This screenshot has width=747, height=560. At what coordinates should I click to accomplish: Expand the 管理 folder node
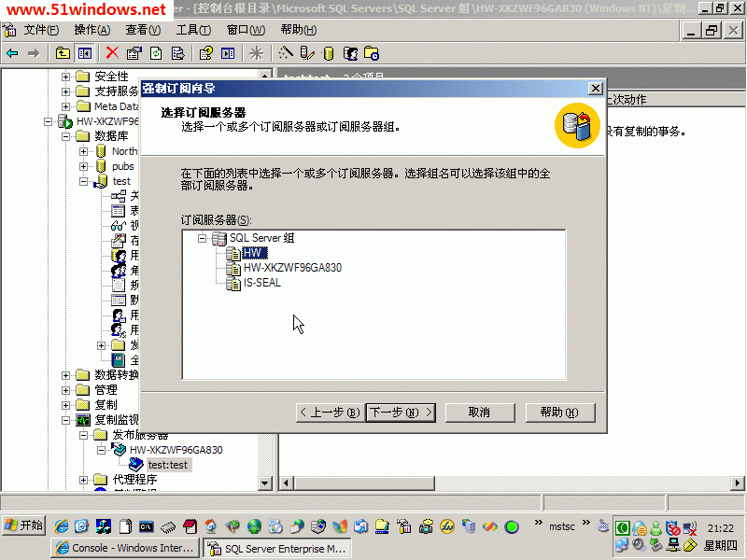pos(65,390)
